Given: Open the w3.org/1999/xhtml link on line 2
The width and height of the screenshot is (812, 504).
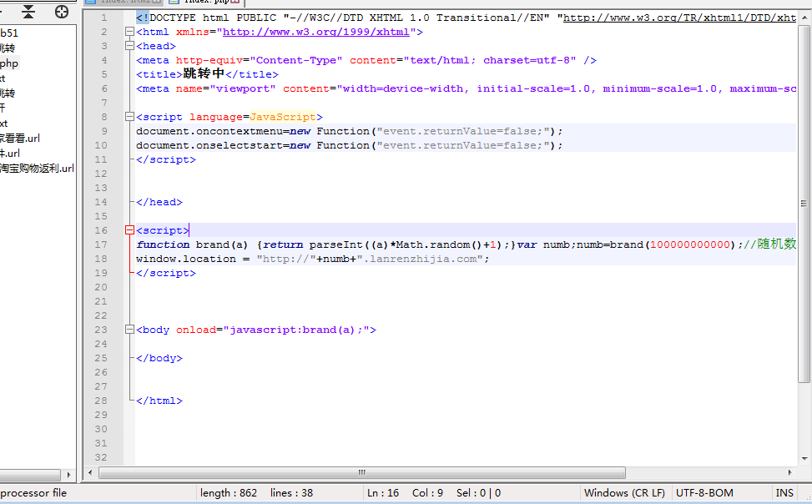Looking at the screenshot, I should pos(317,32).
